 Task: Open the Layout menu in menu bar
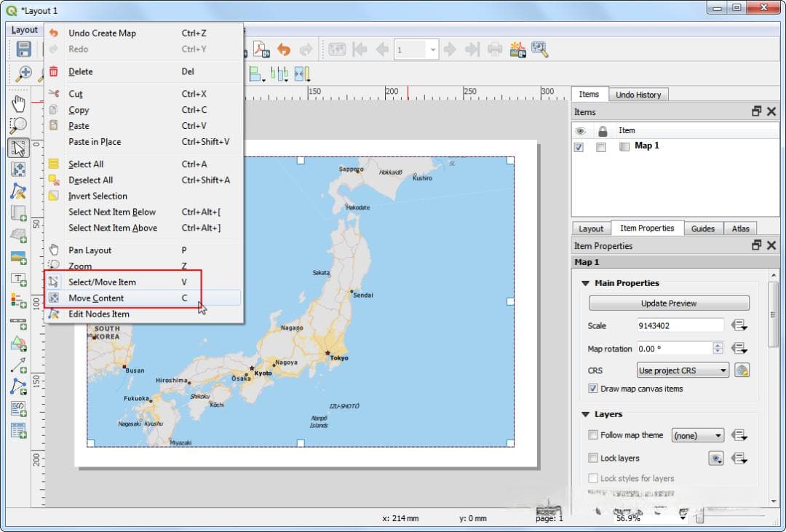point(24,30)
